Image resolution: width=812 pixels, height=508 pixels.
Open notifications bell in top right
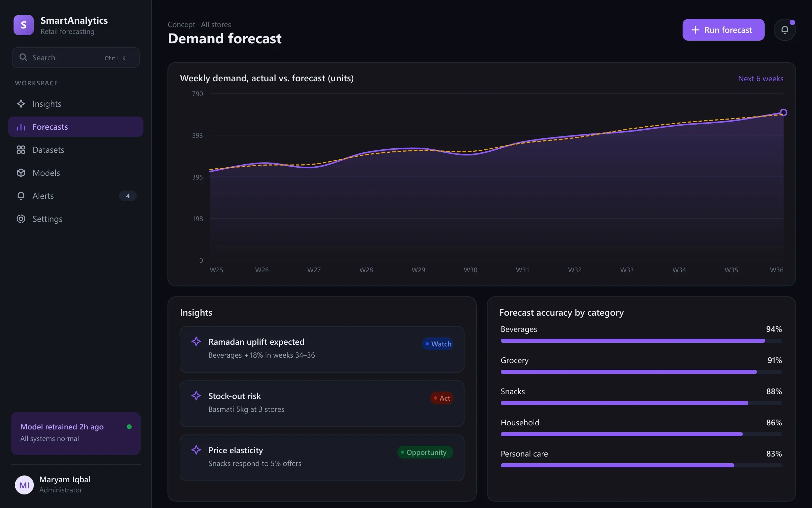coord(785,30)
